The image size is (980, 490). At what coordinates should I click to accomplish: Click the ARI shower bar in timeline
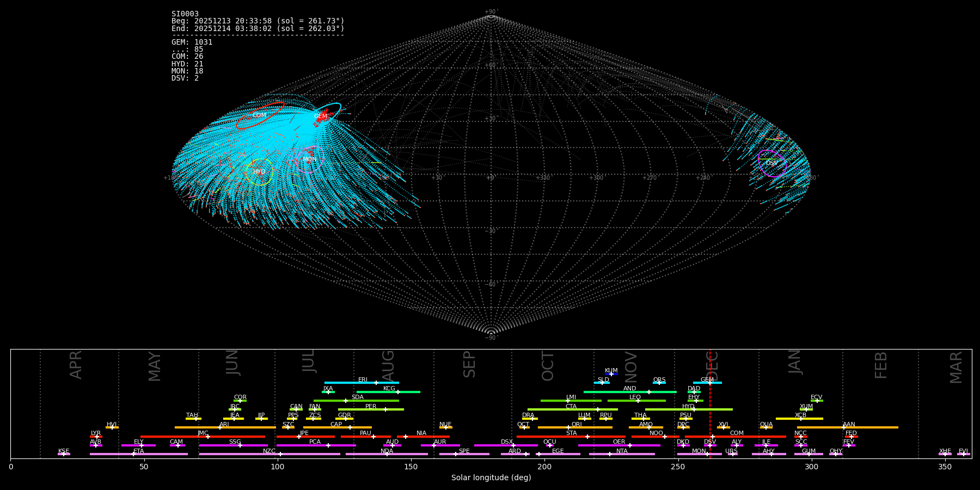225,427
